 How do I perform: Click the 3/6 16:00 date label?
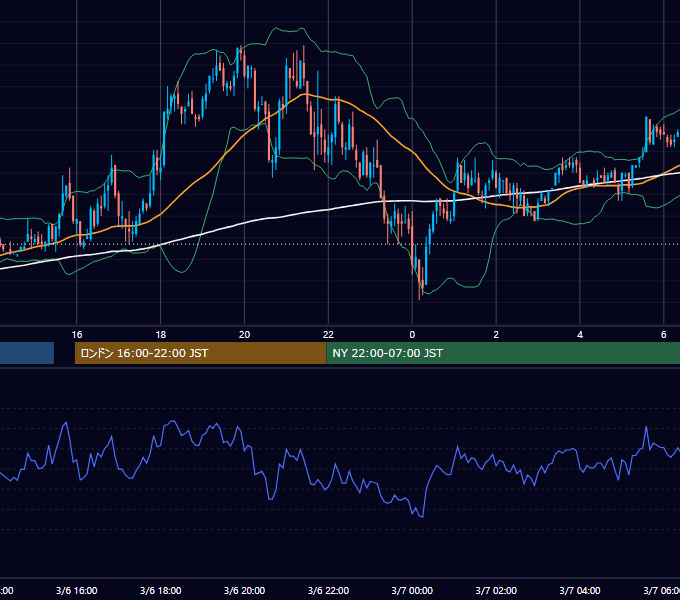pyautogui.click(x=77, y=591)
